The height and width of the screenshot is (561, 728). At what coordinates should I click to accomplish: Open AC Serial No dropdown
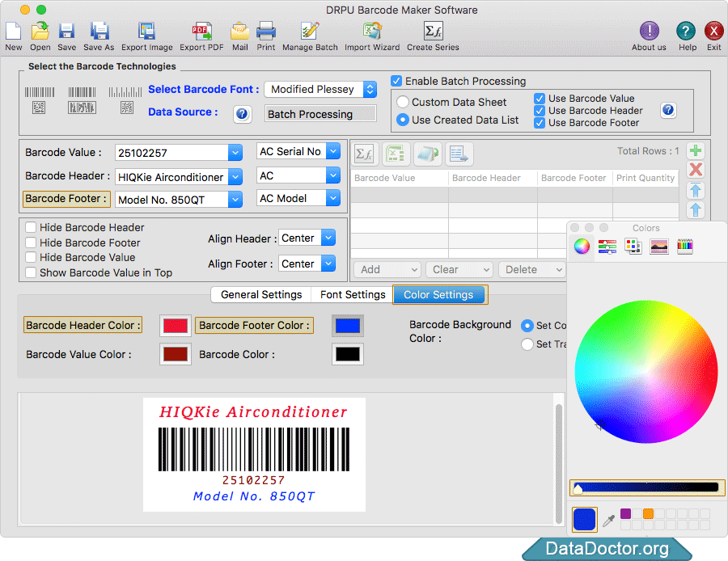point(333,151)
